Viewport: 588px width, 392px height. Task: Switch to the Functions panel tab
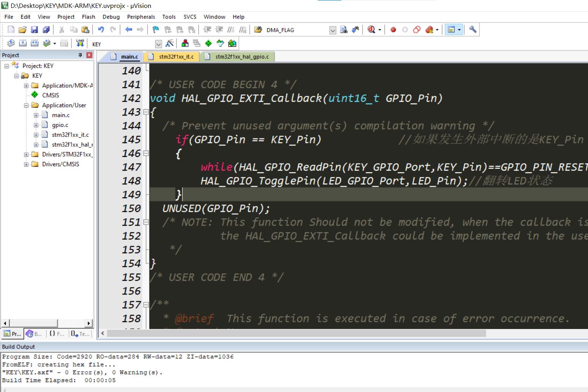click(x=57, y=334)
